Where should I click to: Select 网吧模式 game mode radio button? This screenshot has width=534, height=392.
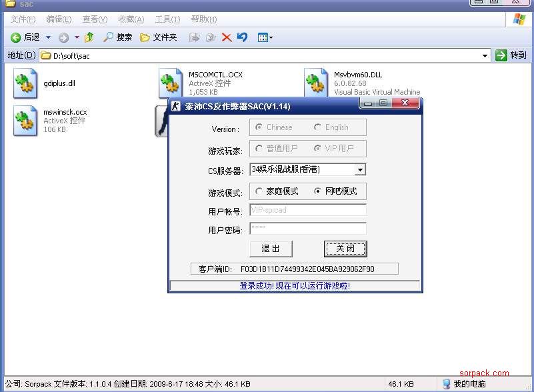pyautogui.click(x=317, y=191)
